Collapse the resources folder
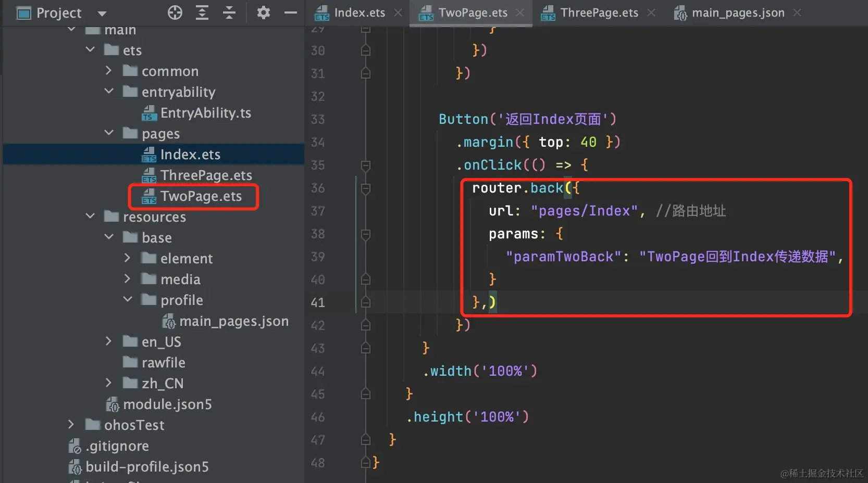Screen dimensions: 868x483 pos(90,216)
